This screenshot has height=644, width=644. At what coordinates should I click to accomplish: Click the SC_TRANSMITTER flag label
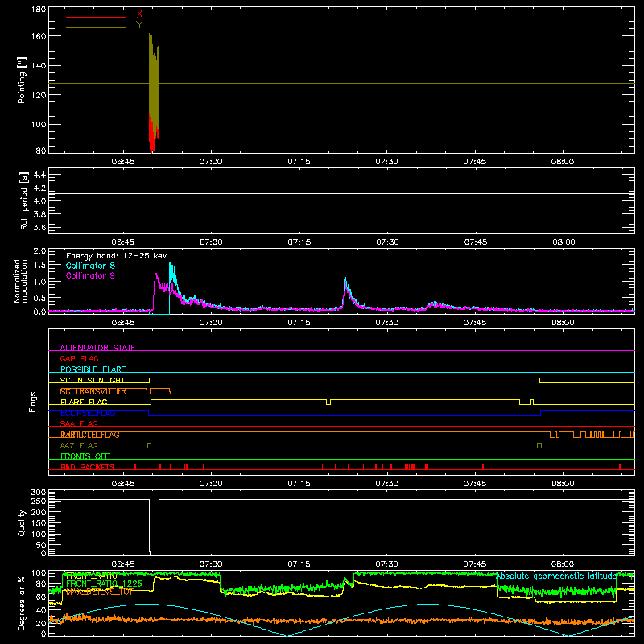coord(93,391)
